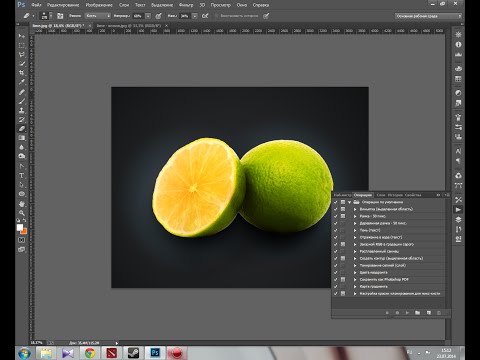Create a new action
The width and height of the screenshot is (480, 360).
(x=429, y=313)
